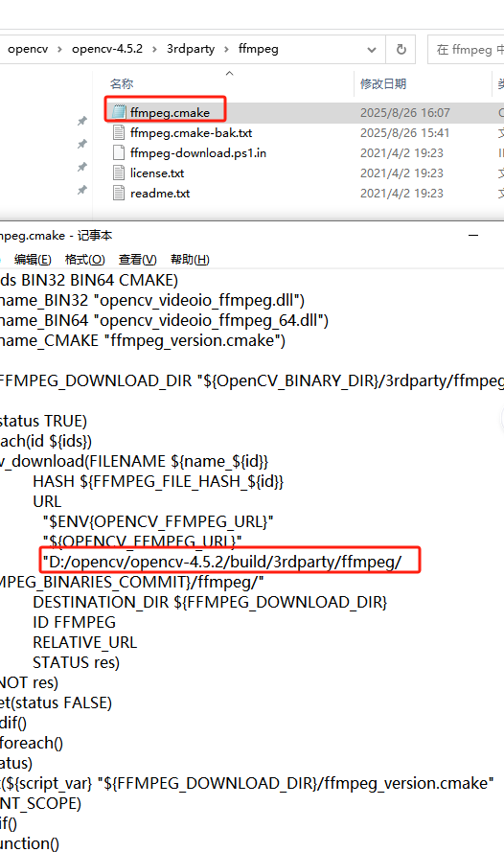Click the RELATIVE_URL line

click(x=84, y=642)
